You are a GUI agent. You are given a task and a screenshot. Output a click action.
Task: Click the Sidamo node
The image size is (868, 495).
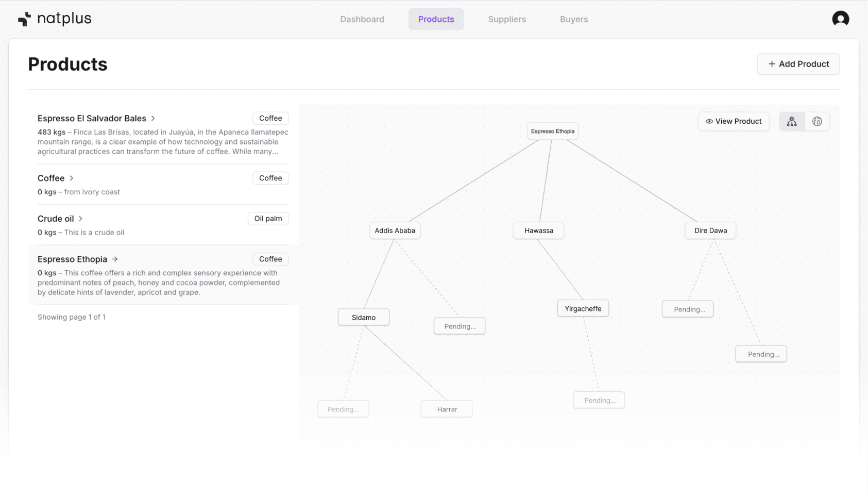(363, 318)
